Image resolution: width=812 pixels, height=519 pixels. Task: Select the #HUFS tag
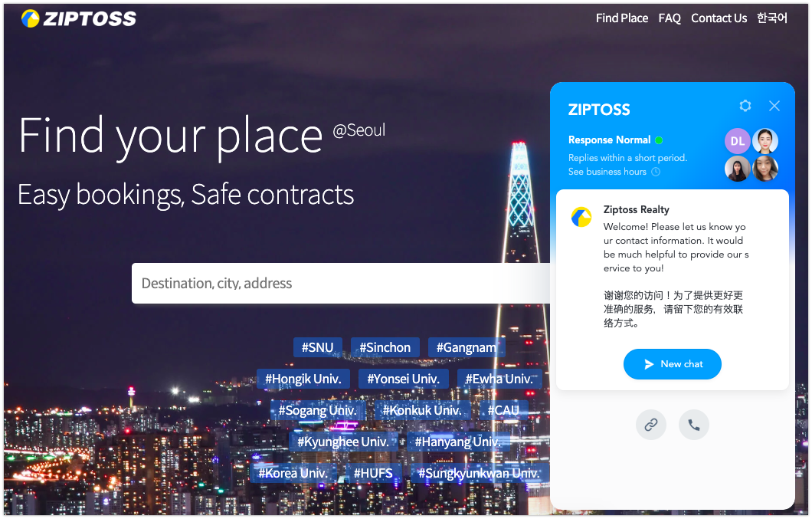[373, 473]
